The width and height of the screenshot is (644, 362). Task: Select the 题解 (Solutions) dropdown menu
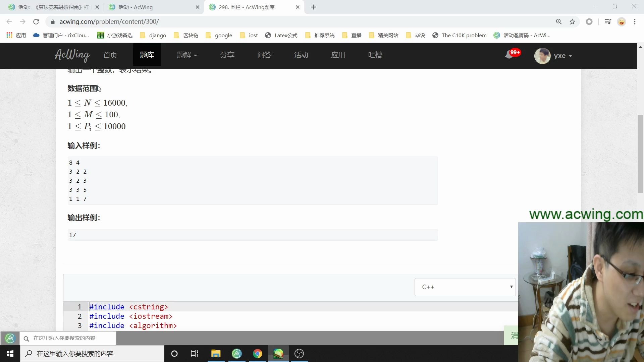click(x=186, y=55)
